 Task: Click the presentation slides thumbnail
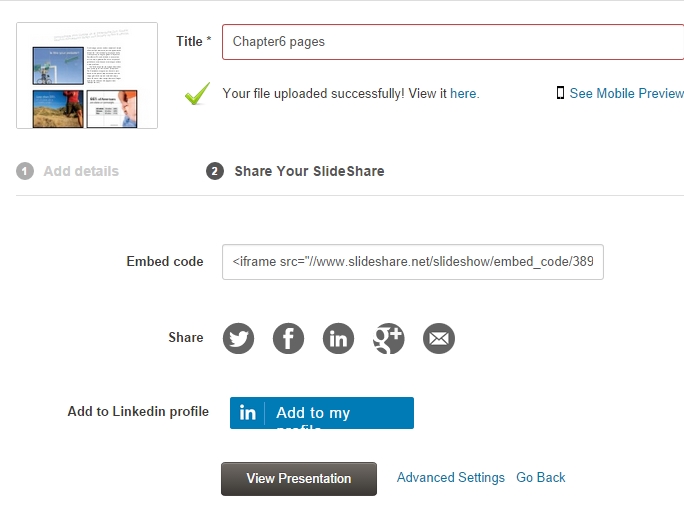(x=86, y=76)
